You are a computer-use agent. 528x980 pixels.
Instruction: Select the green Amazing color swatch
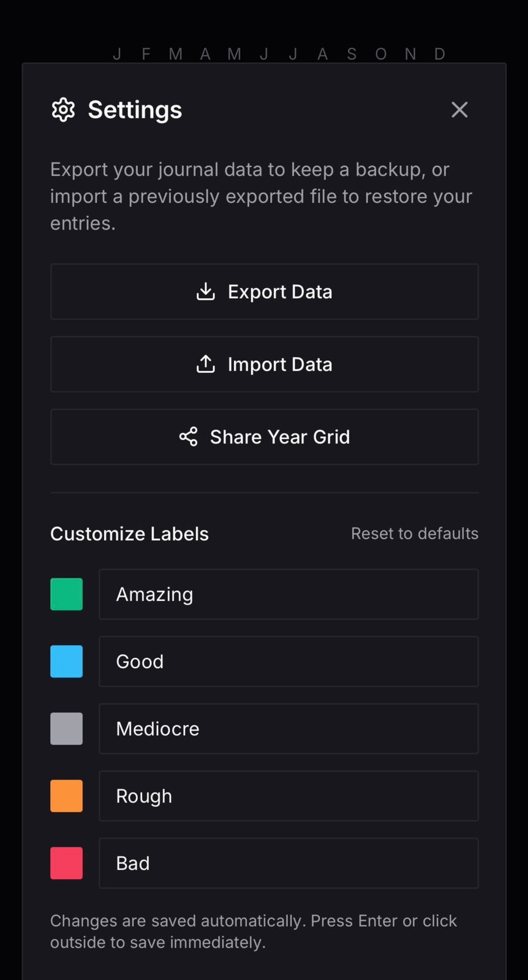[66, 594]
